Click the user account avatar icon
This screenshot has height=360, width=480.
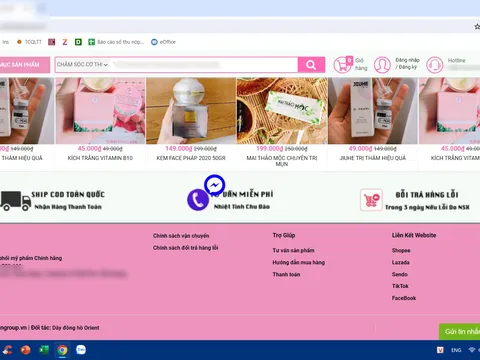click(382, 65)
